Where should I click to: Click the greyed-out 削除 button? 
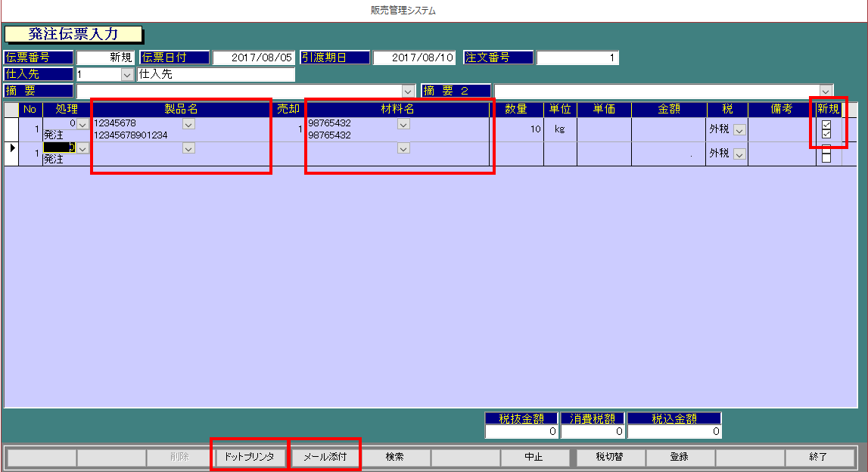(180, 457)
